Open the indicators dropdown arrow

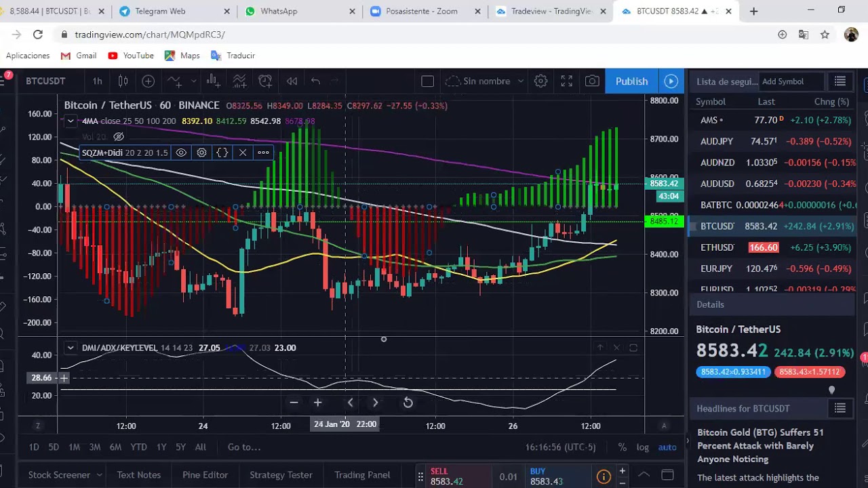pos(193,81)
